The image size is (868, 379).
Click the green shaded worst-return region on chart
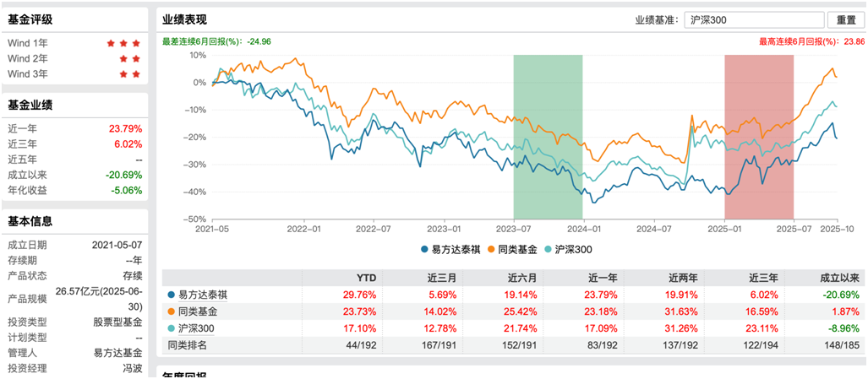548,135
